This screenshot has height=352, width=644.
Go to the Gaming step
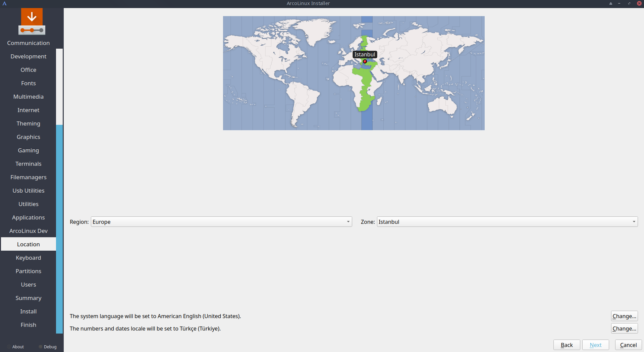[29, 150]
